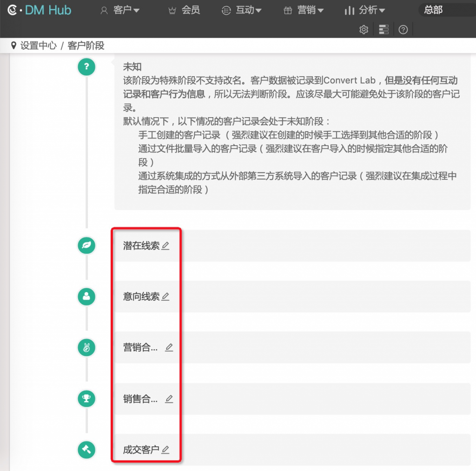
Task: Click the pencil edit icon beside 成交客户
Action: point(165,450)
